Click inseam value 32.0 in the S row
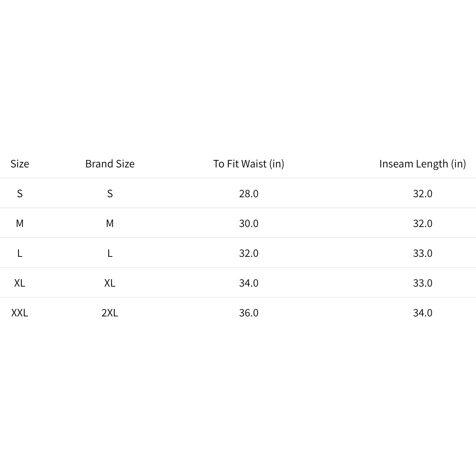This screenshot has width=476, height=476. tap(422, 194)
